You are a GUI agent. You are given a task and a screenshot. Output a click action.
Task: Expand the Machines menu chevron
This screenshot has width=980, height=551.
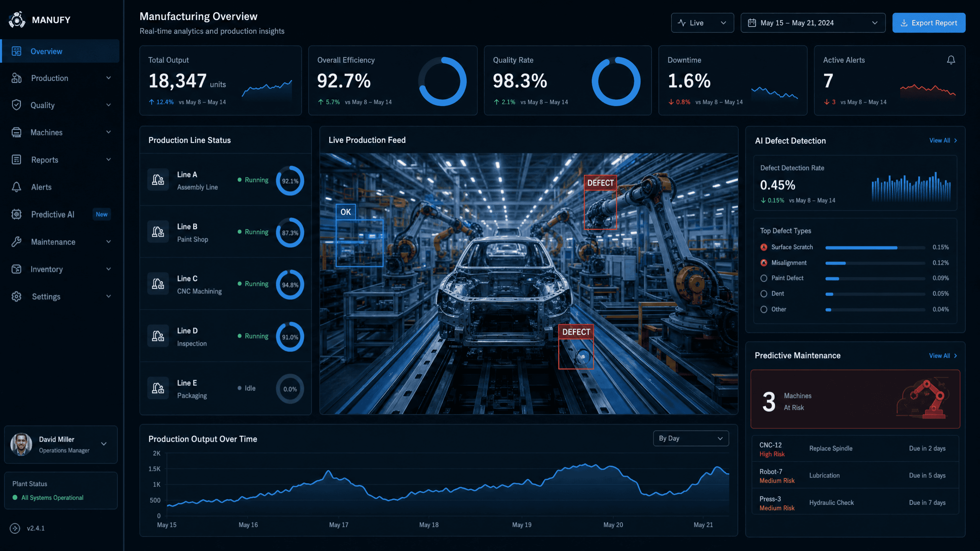tap(109, 132)
